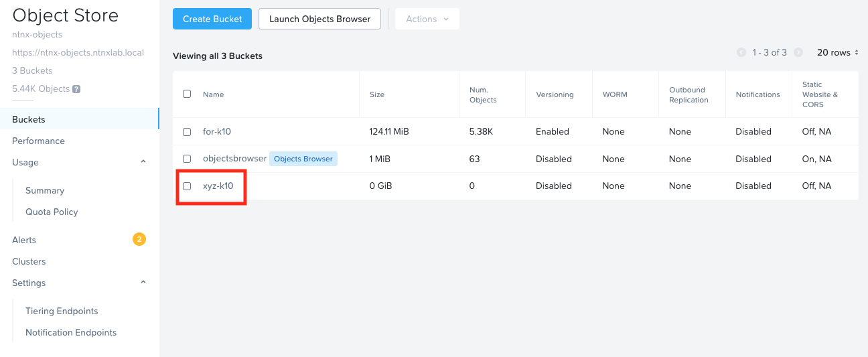Click the help icon beside 5.44K Objects
The width and height of the screenshot is (868, 357).
tap(76, 89)
